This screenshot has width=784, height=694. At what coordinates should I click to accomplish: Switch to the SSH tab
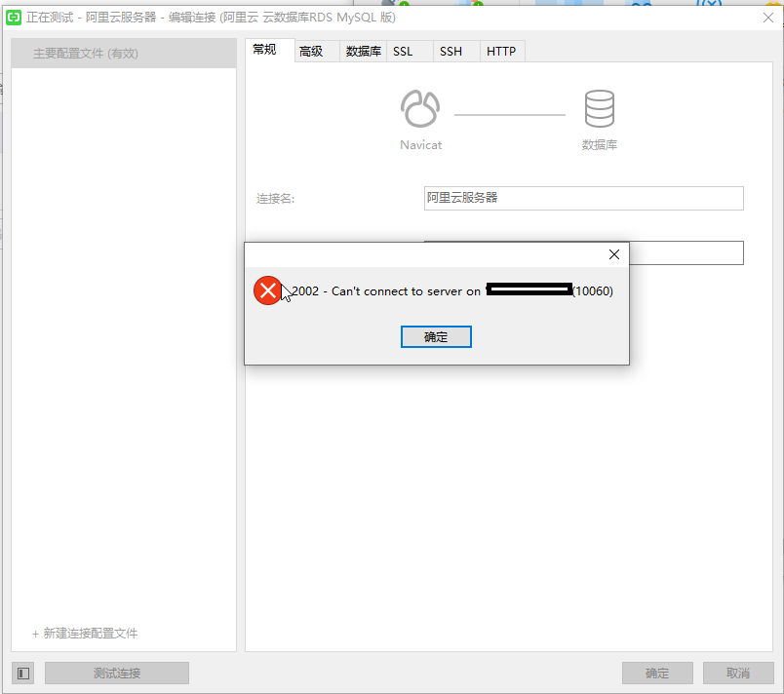[x=456, y=51]
